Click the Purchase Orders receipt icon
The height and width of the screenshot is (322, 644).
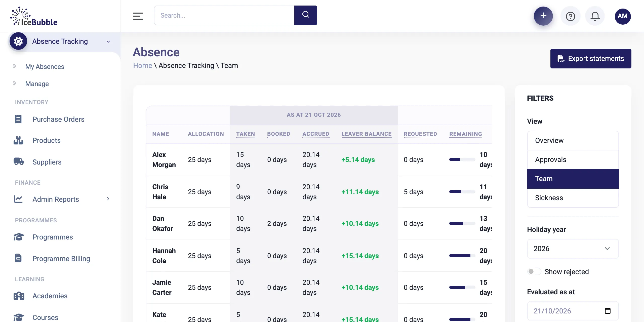(x=18, y=119)
